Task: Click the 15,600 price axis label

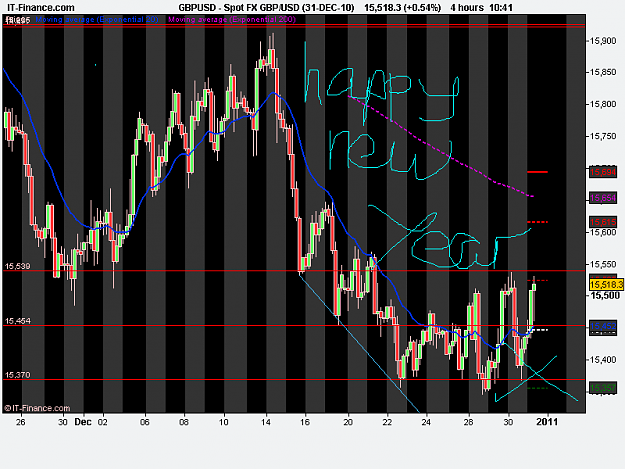Action: coord(602,232)
